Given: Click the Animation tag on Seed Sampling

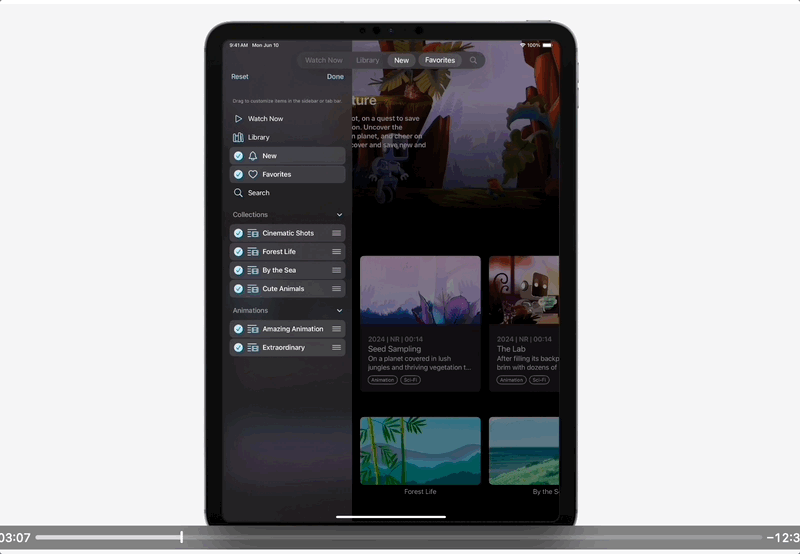Looking at the screenshot, I should tap(383, 380).
